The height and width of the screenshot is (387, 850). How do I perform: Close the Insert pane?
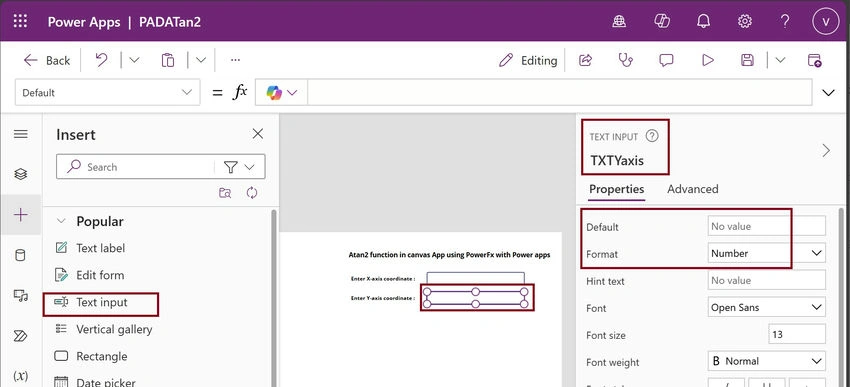(x=258, y=134)
